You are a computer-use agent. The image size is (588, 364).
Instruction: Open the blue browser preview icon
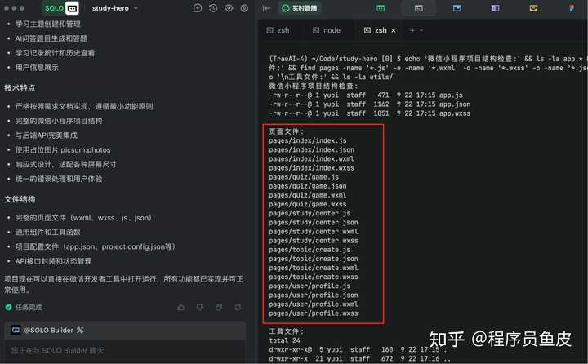[x=457, y=8]
